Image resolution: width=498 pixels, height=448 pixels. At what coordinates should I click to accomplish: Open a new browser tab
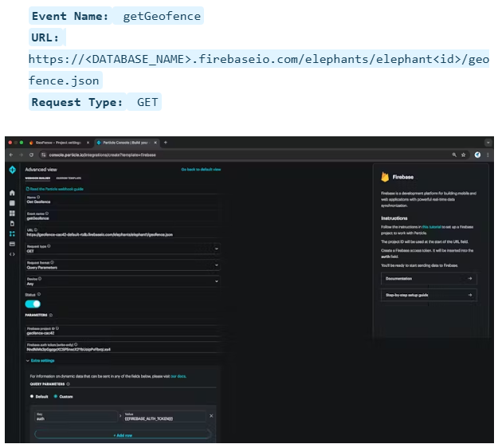(x=165, y=142)
